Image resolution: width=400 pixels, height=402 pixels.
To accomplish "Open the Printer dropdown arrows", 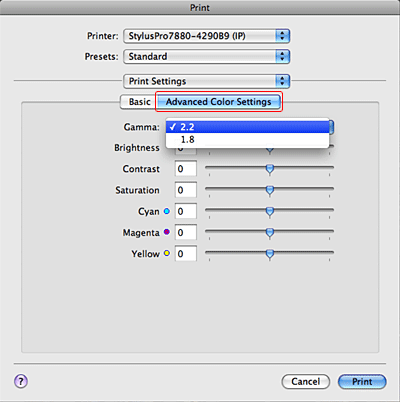I will tap(282, 36).
